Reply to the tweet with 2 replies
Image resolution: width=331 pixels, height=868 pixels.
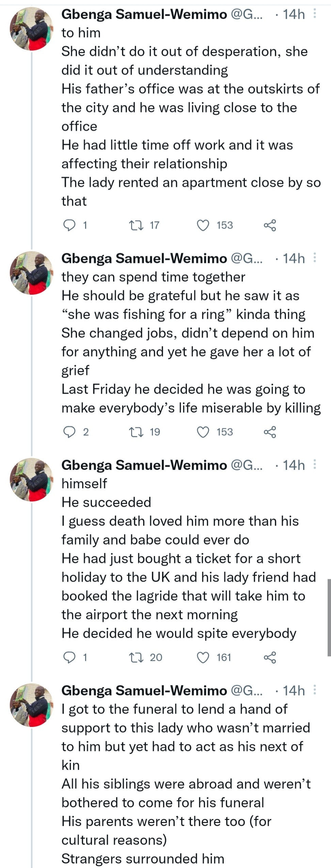pyautogui.click(x=70, y=432)
